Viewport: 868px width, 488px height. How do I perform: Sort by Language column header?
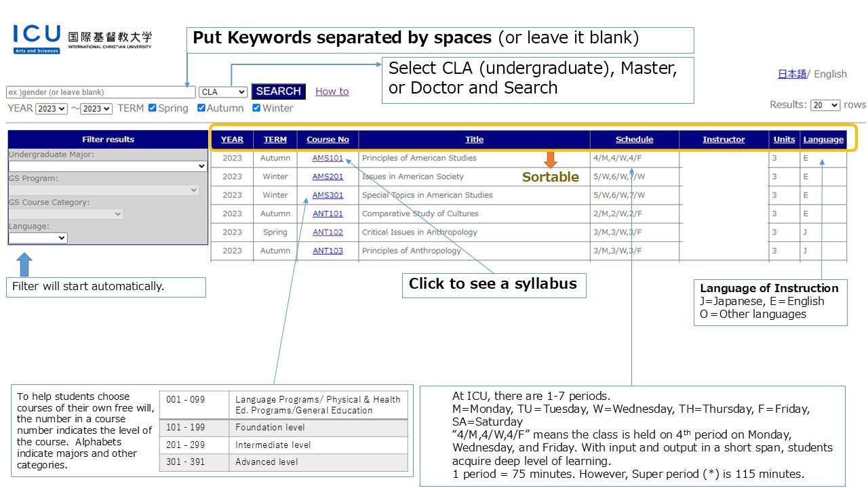click(823, 140)
